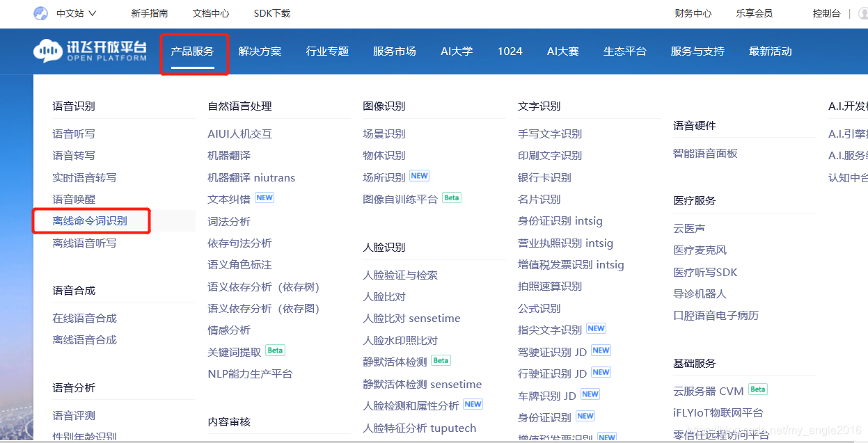
Task: Open 乐享会员 link
Action: (755, 13)
